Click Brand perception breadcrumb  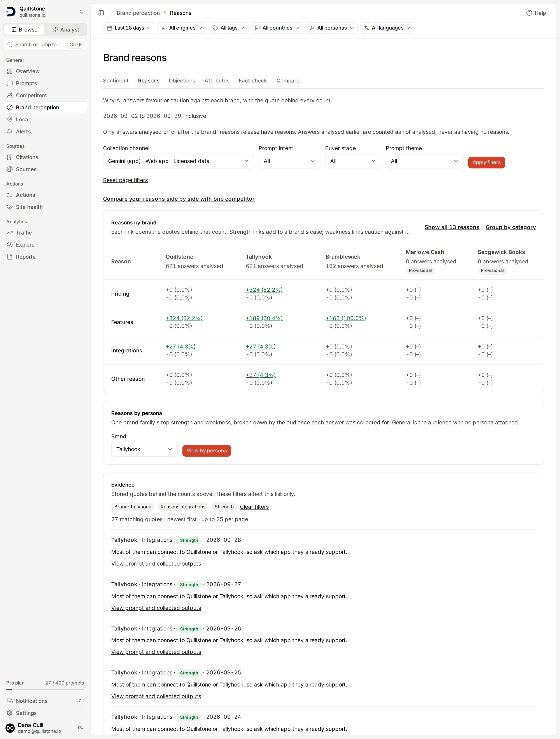pos(138,13)
